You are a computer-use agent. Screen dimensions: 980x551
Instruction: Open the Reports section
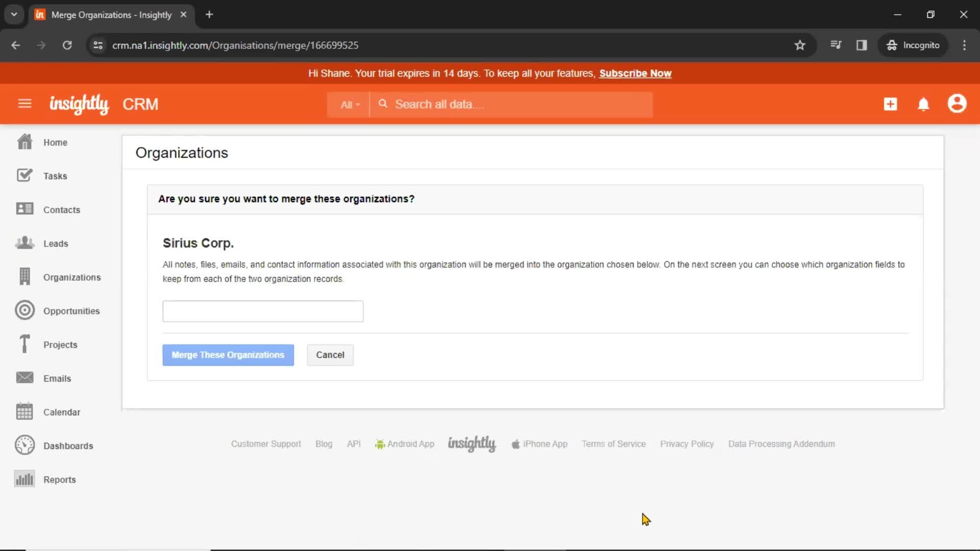pos(60,480)
